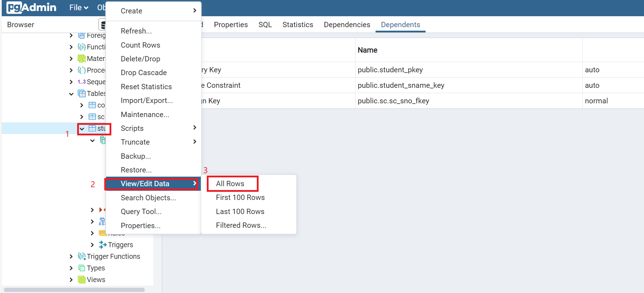Screen dimensions: 644x293
Task: Collapse the student table node
Action: [82, 129]
